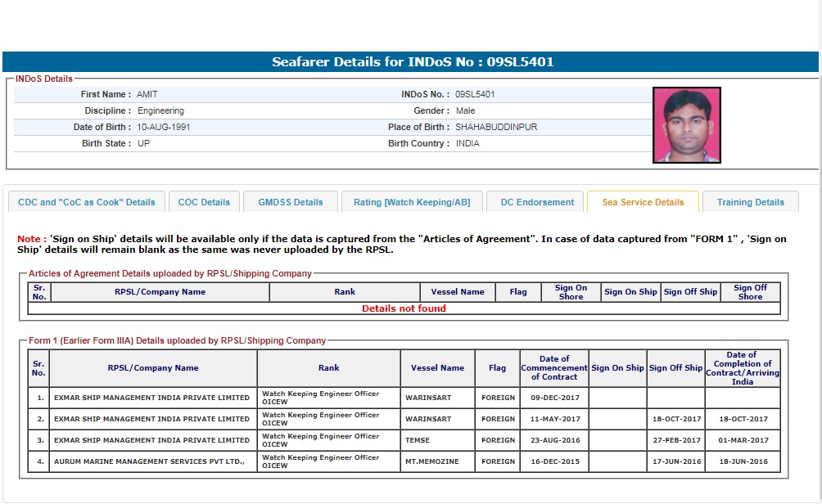Select the Rating [Watch Keeping/AB] tab
The height and width of the screenshot is (504, 822).
click(x=412, y=202)
